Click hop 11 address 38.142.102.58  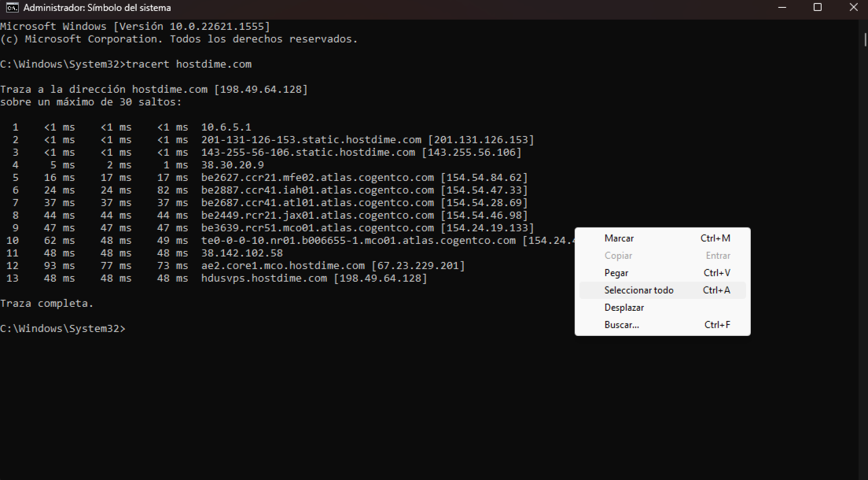[244, 253]
